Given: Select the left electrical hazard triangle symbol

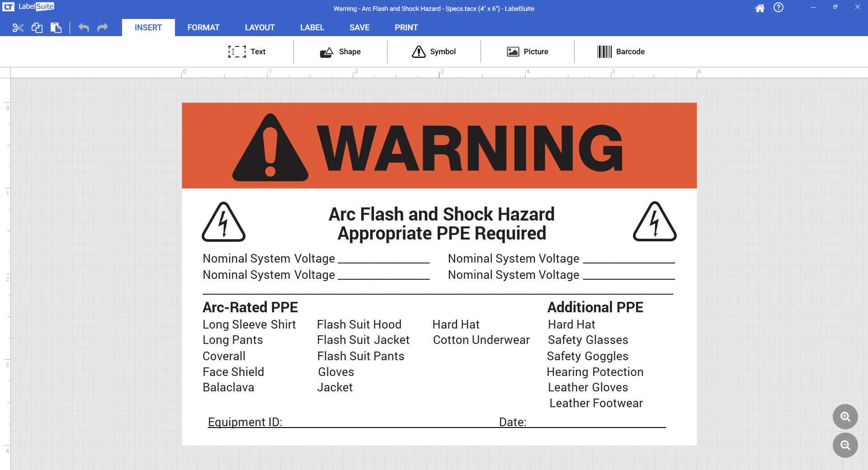Looking at the screenshot, I should [223, 221].
